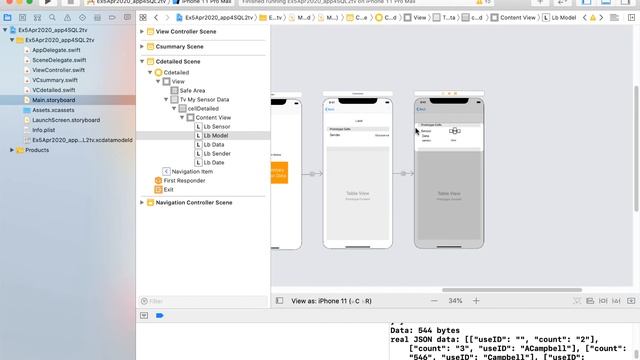Expand the View Controller Scene
This screenshot has height=360, width=640.
coord(142,31)
